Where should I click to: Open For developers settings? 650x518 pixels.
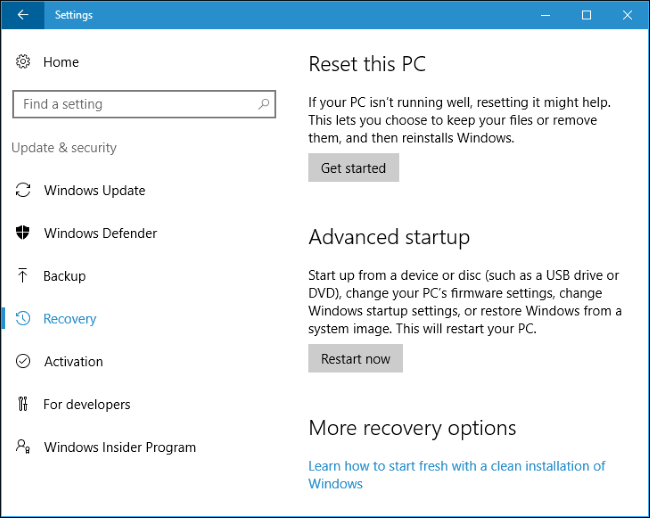(x=87, y=405)
